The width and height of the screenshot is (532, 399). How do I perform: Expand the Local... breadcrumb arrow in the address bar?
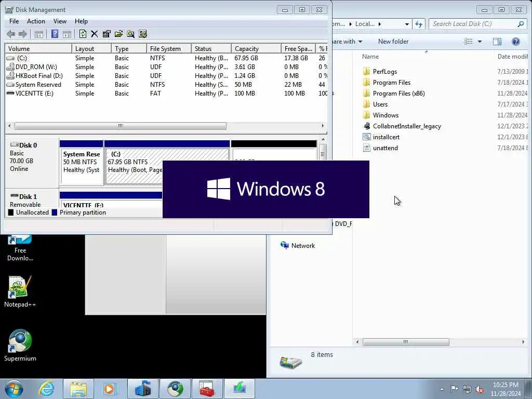379,24
